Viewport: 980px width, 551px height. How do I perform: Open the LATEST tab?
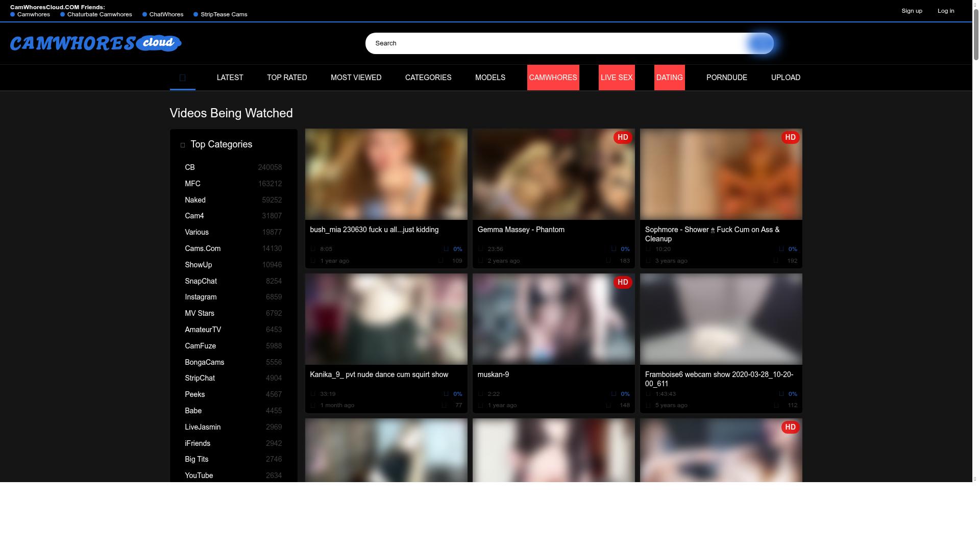click(x=230, y=78)
